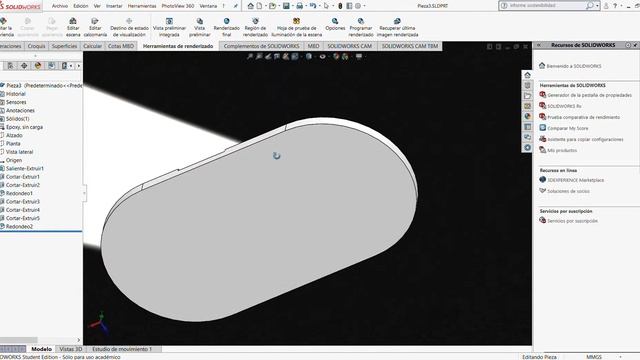
Task: Click the SOLIDWORKS Resources home pane tab
Action: [527, 75]
